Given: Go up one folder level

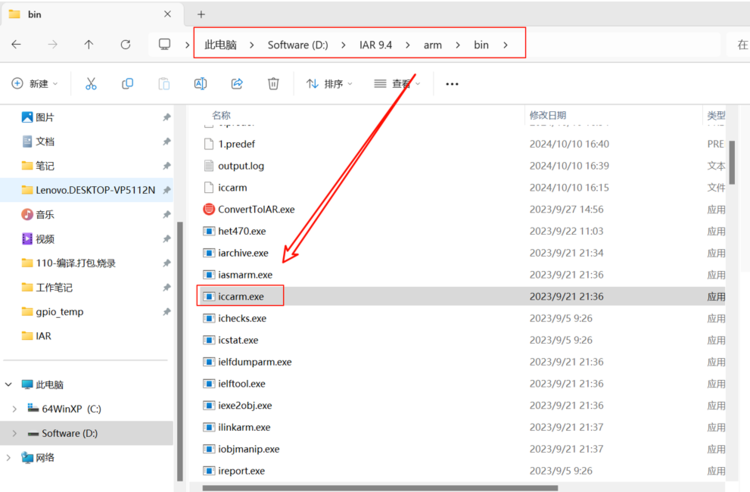Looking at the screenshot, I should (89, 44).
